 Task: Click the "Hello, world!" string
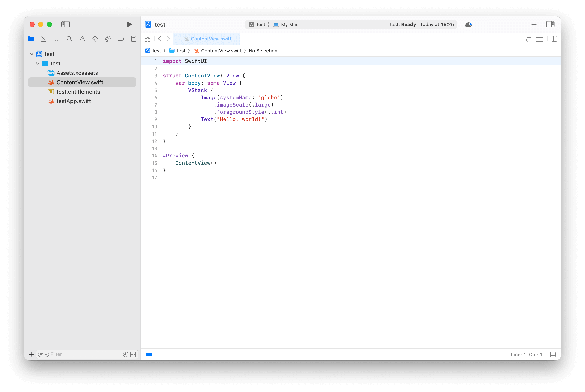[x=240, y=119]
